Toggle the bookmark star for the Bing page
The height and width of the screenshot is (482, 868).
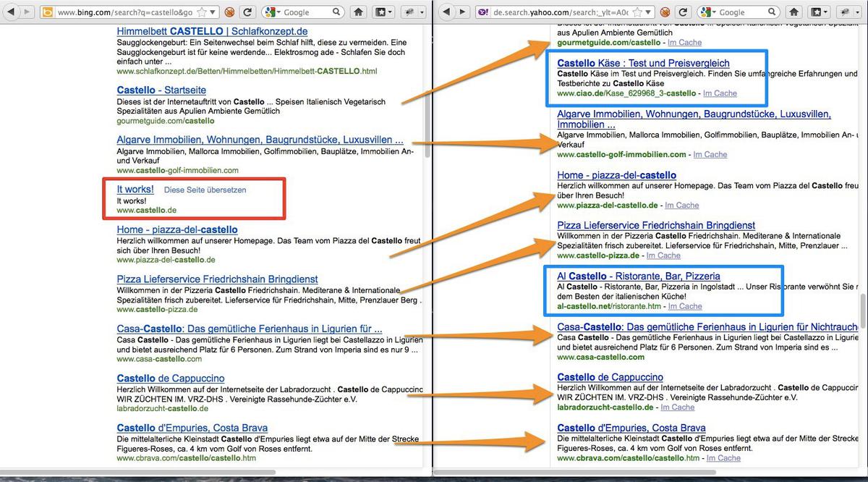click(x=200, y=12)
